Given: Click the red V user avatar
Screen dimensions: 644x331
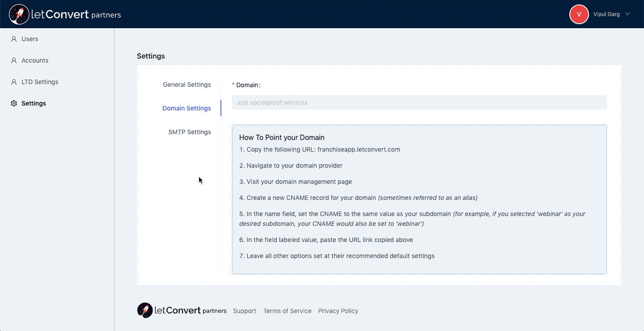Looking at the screenshot, I should [579, 14].
